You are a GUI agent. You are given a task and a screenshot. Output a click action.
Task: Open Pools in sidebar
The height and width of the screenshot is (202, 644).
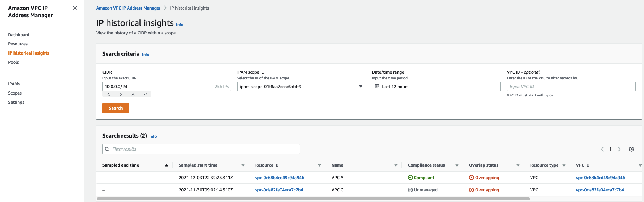(x=13, y=62)
